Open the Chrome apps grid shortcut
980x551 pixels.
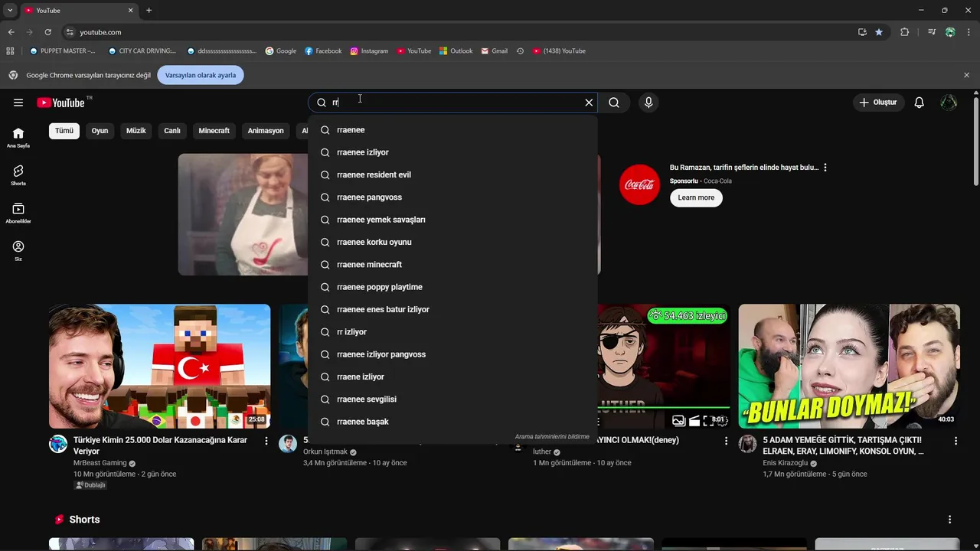click(10, 51)
